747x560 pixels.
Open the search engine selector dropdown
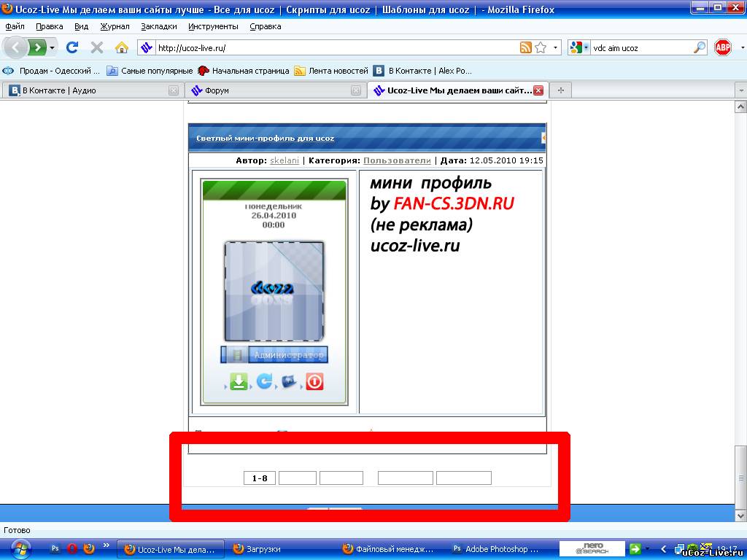click(x=578, y=47)
